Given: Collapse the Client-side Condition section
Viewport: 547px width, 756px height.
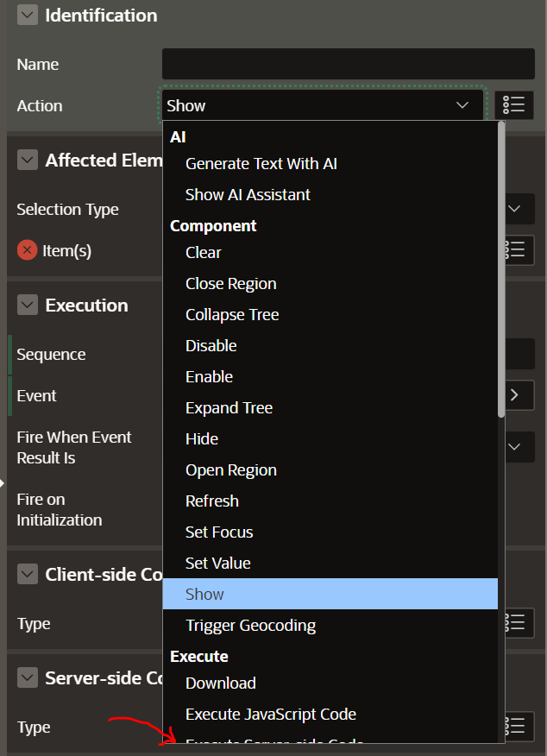Looking at the screenshot, I should pyautogui.click(x=28, y=574).
